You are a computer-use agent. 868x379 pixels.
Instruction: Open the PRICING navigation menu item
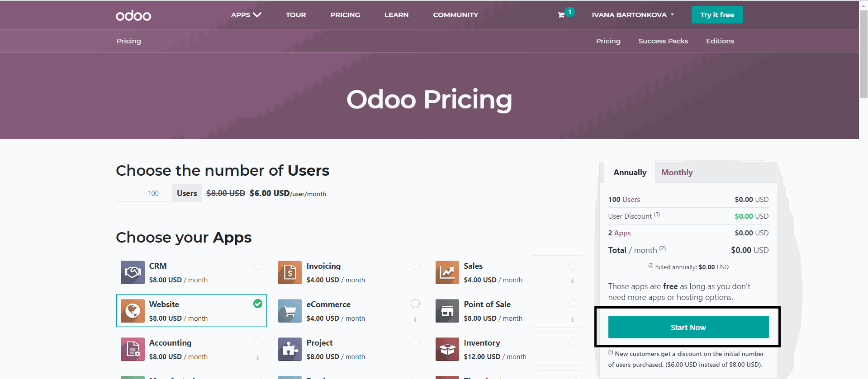[x=345, y=14]
